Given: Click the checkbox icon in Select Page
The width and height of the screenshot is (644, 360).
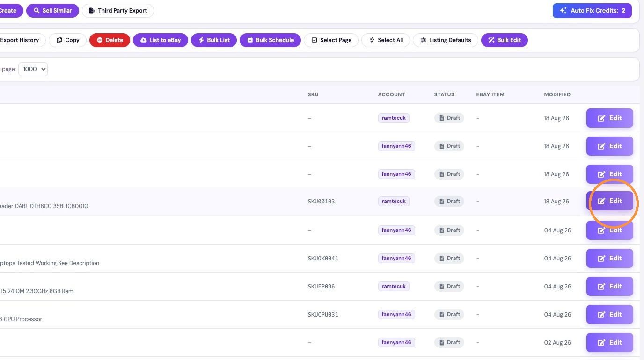Looking at the screenshot, I should pos(315,40).
